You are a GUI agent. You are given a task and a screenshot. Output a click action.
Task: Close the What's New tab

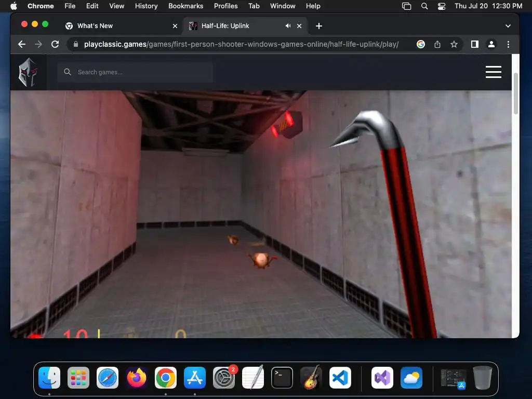coord(175,26)
